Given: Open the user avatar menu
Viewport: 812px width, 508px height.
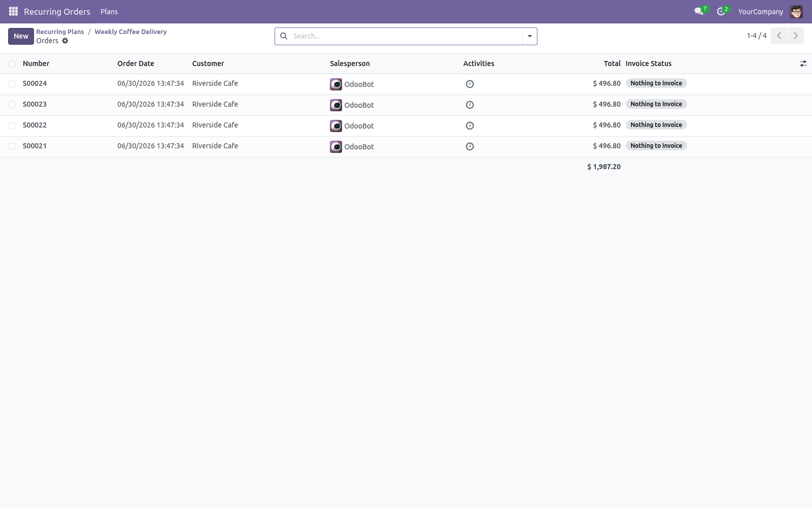Looking at the screenshot, I should pyautogui.click(x=796, y=11).
